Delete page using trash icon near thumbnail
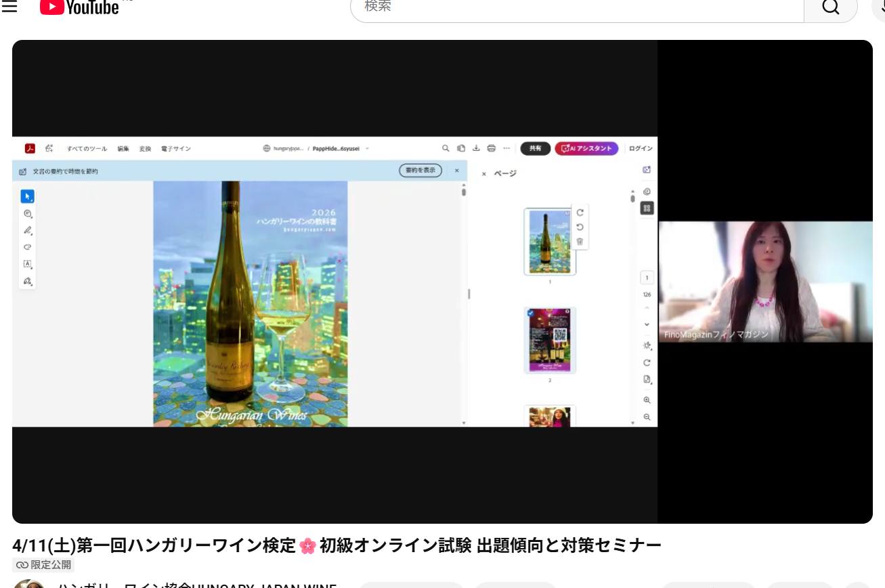Screen dimensions: 885x588 click(x=580, y=242)
